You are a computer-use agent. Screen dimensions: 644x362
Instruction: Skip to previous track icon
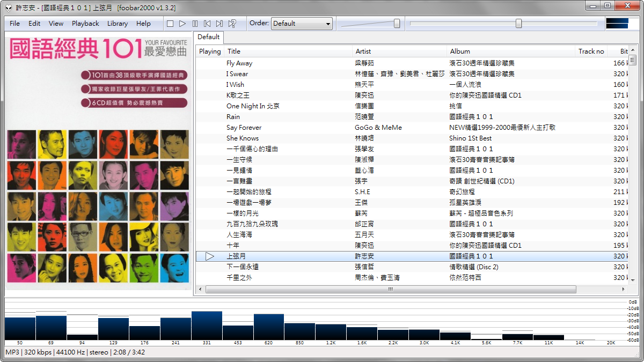pos(207,23)
